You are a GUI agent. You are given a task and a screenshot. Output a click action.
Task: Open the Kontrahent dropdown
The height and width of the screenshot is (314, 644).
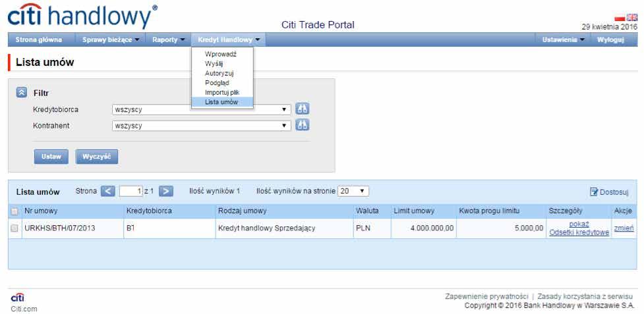click(x=201, y=126)
